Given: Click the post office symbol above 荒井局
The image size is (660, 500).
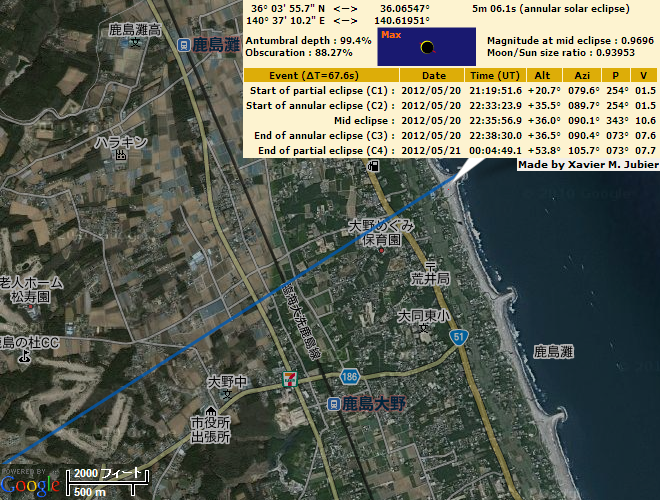Looking at the screenshot, I should coord(430,263).
